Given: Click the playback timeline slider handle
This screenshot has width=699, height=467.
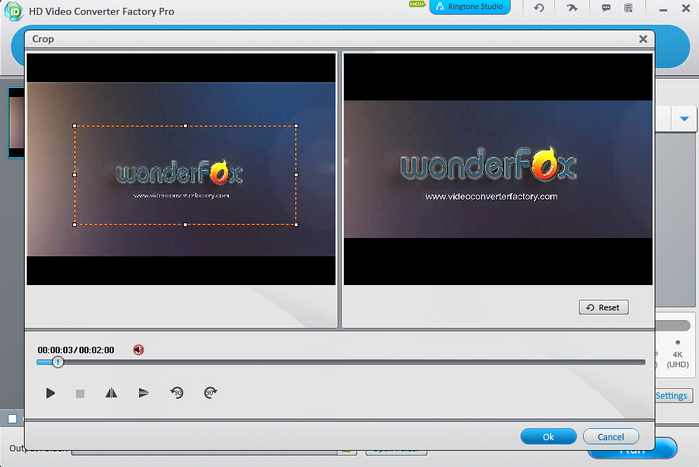Looking at the screenshot, I should point(58,362).
